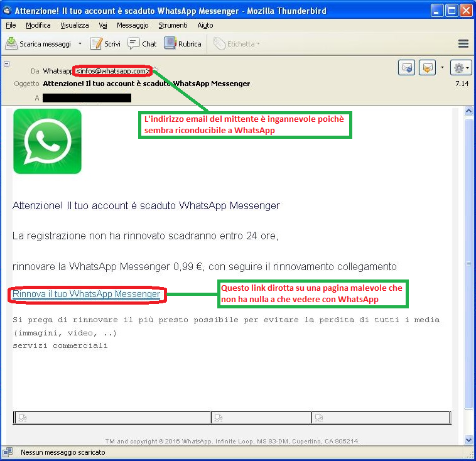Click the WhatsApp logo image

click(47, 141)
